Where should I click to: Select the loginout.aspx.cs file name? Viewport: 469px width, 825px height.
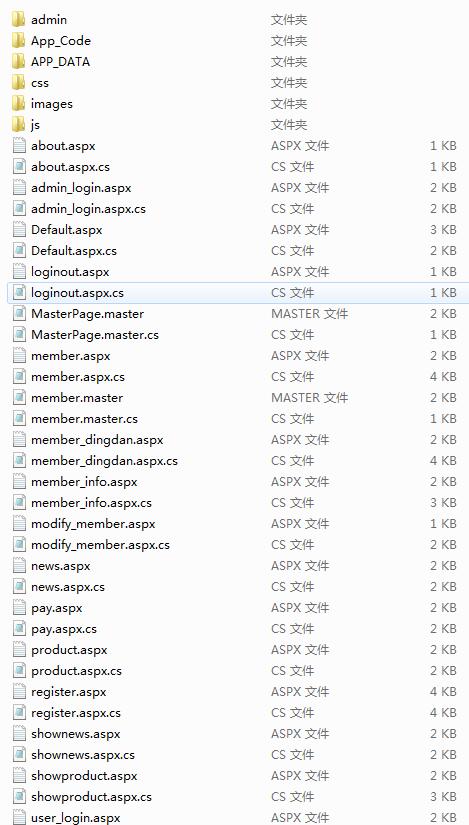tap(77, 293)
